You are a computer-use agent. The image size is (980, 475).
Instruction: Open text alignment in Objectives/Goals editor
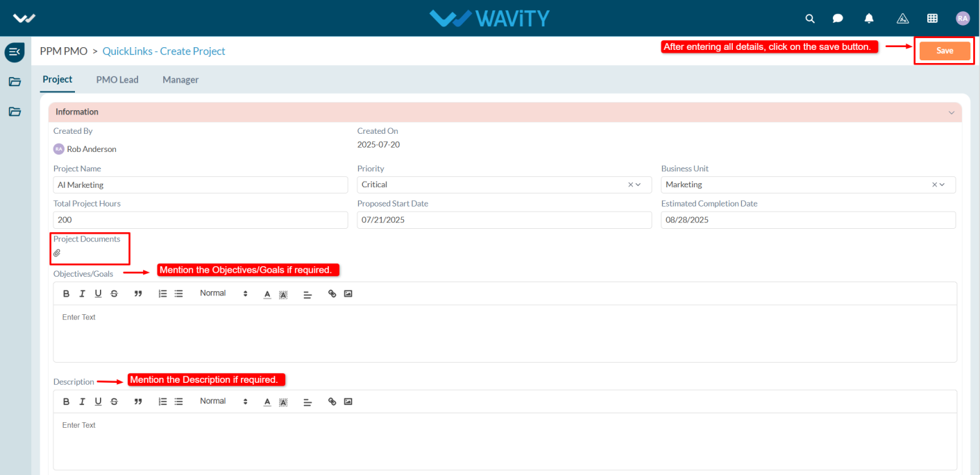tap(307, 294)
